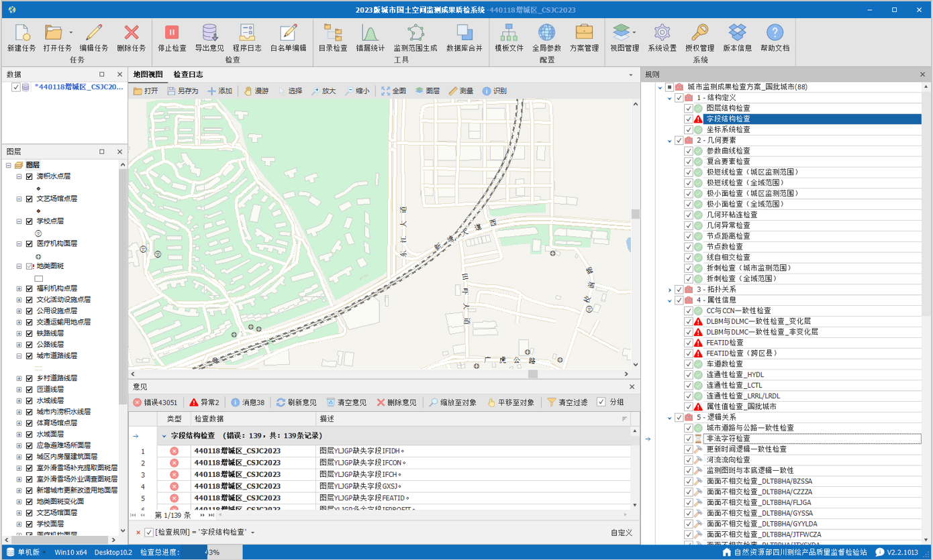Viewport: 933px width, 560px height.
Task: Launch the 目录检查 tool icon
Action: pyautogui.click(x=333, y=32)
